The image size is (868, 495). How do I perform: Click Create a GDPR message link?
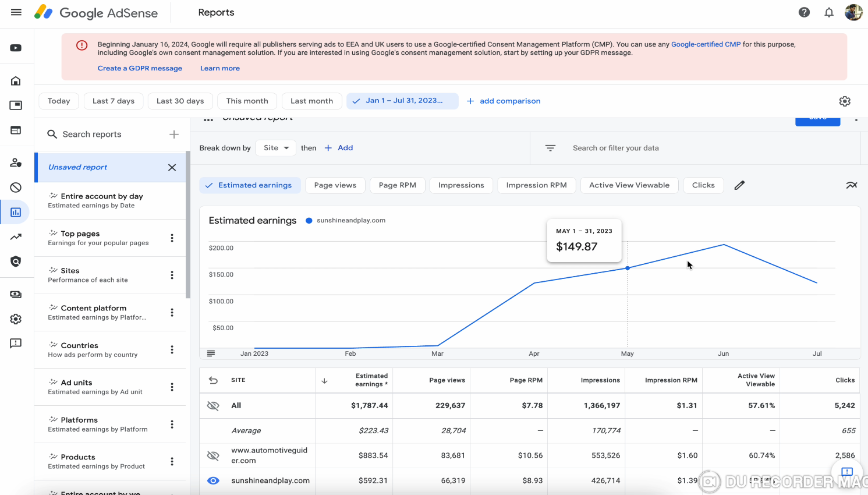click(x=140, y=69)
